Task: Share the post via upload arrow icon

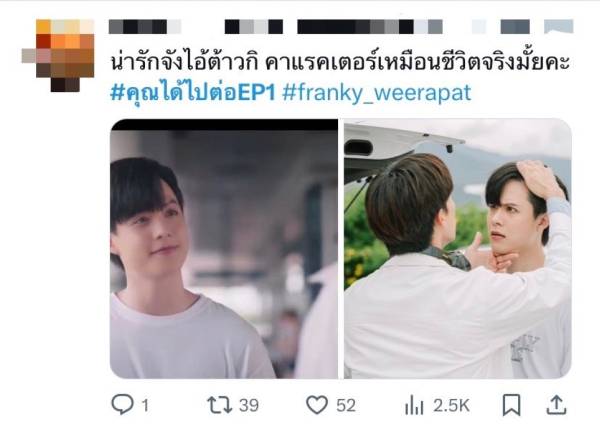Action: click(556, 405)
